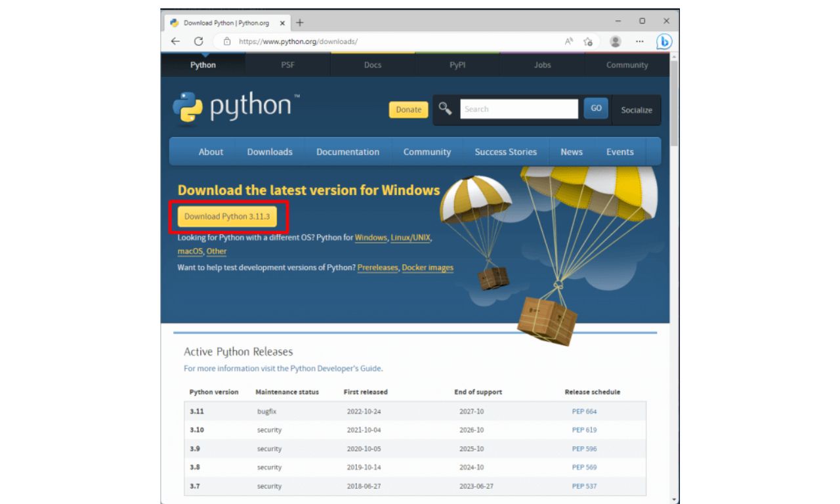This screenshot has width=840, height=504.
Task: Follow the Windows download link
Action: [371, 238]
